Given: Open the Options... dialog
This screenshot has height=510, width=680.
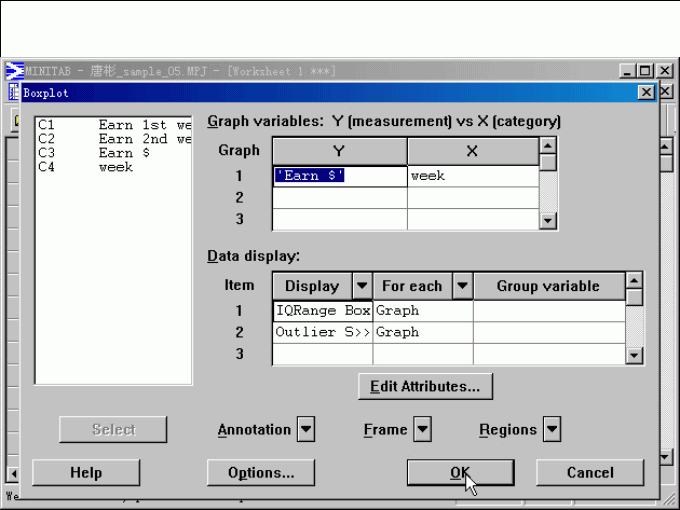Looking at the screenshot, I should coord(260,473).
